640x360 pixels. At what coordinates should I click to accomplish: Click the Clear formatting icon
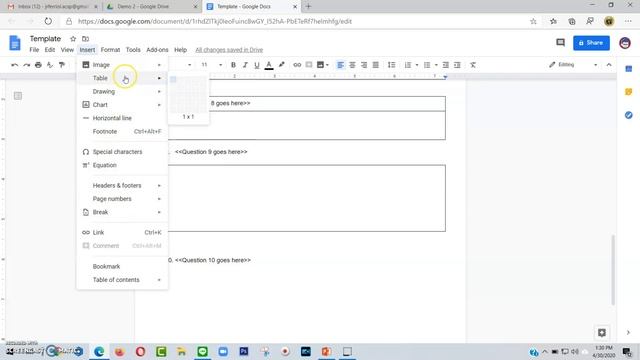473,65
